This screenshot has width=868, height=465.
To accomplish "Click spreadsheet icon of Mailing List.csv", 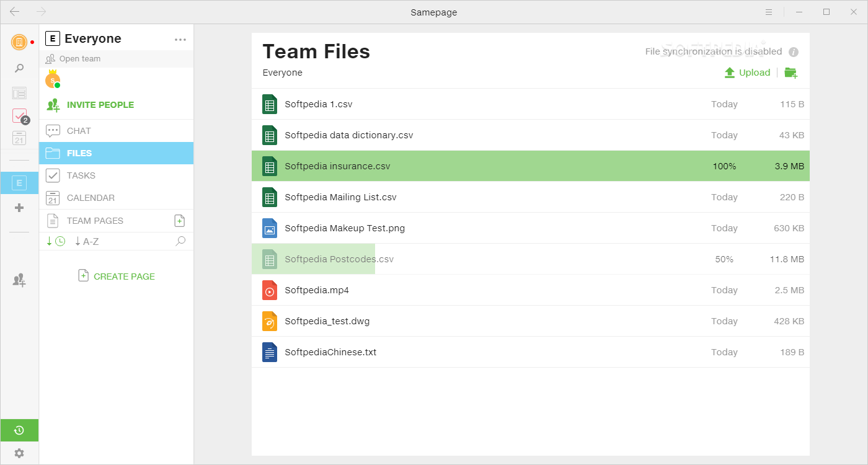I will click(x=270, y=197).
